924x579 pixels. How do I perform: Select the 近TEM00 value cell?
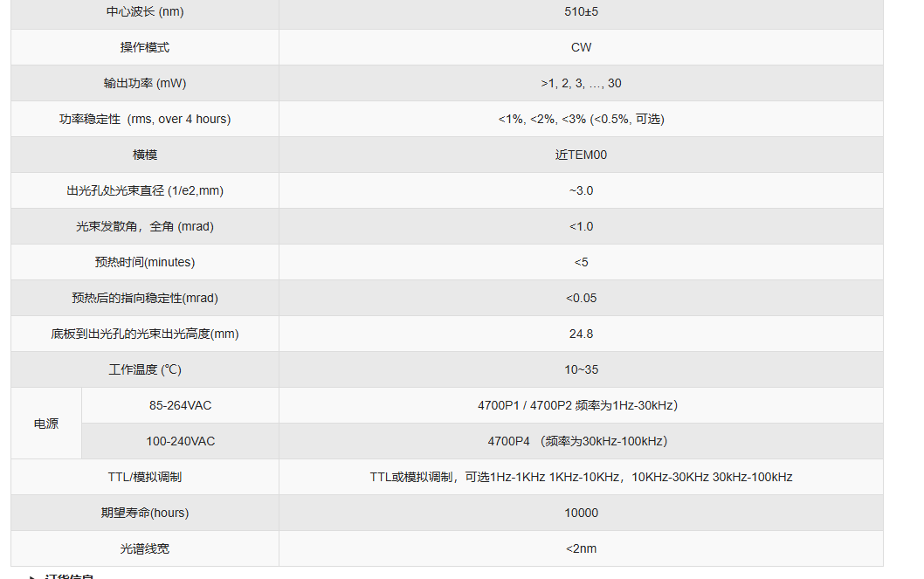tap(581, 155)
